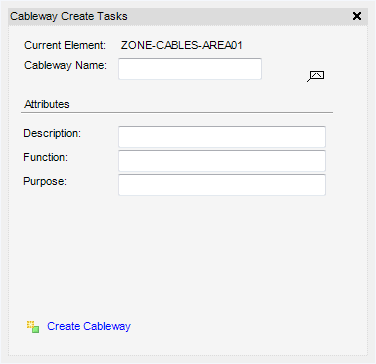Select the Function input field

point(222,161)
